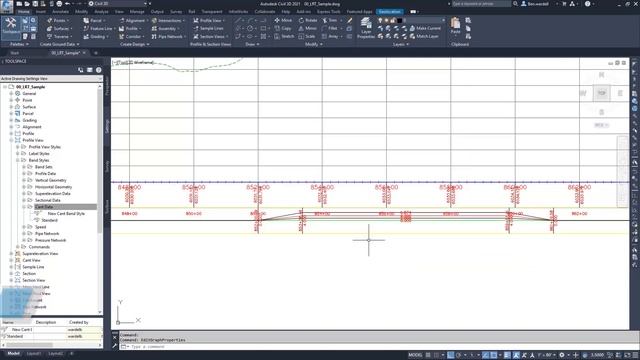Expand the Create Design panel dropdown
This screenshot has width=640, height=360.
tap(134, 44)
